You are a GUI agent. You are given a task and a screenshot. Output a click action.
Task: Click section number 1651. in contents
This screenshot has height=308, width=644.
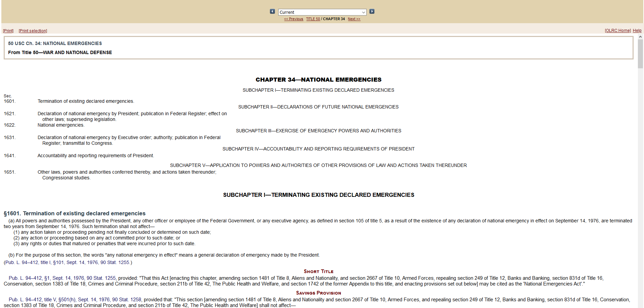tap(10, 172)
